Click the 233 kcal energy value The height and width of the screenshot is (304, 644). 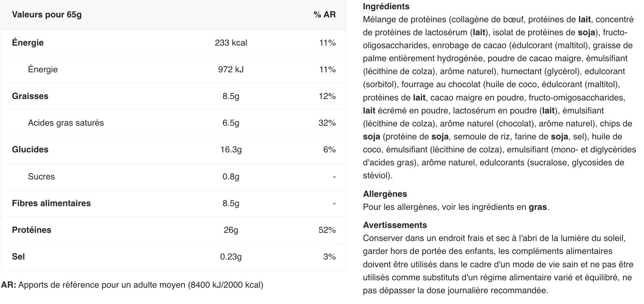pos(231,43)
